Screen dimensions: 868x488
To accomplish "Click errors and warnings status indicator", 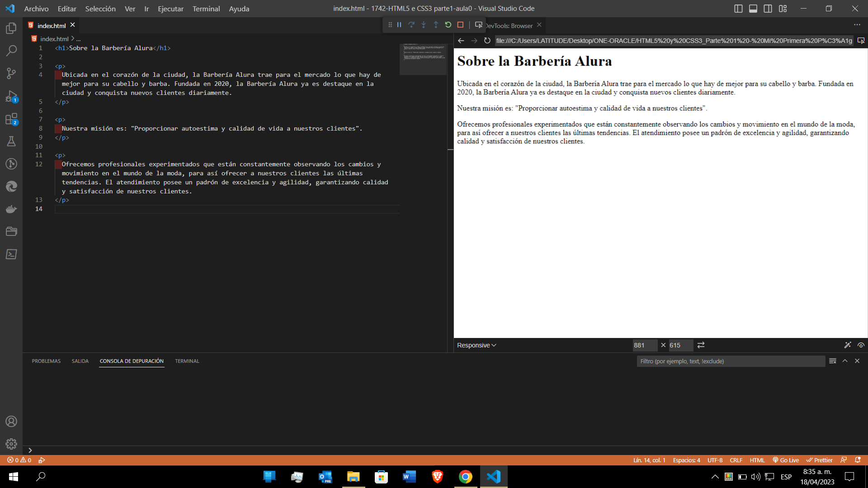I will (x=19, y=460).
